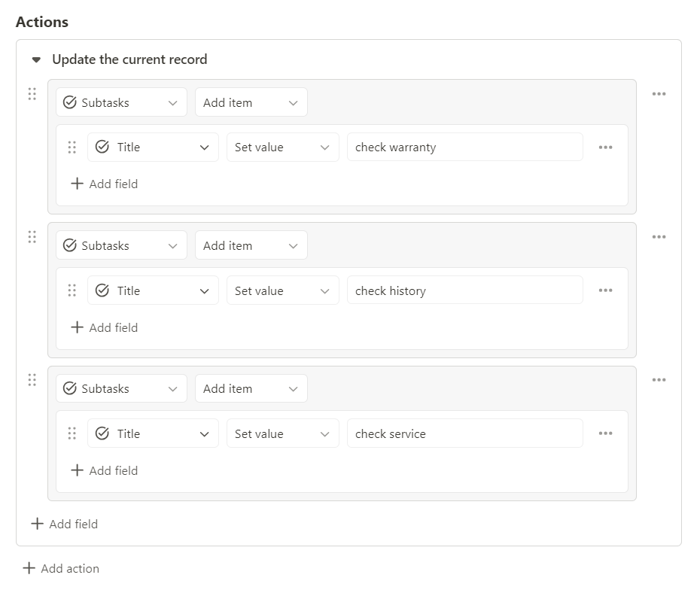Image resolution: width=700 pixels, height=593 pixels.
Task: Click 'Add action' button
Action: point(61,568)
